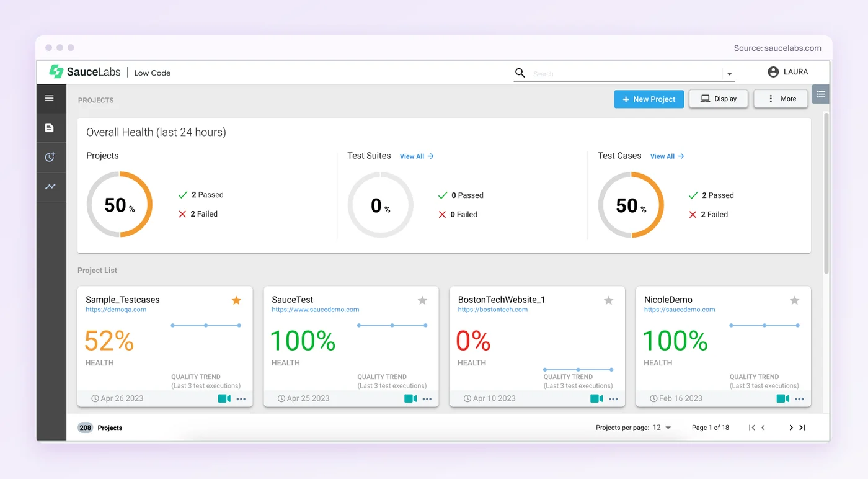
Task: Click the search magnifier icon
Action: point(520,73)
